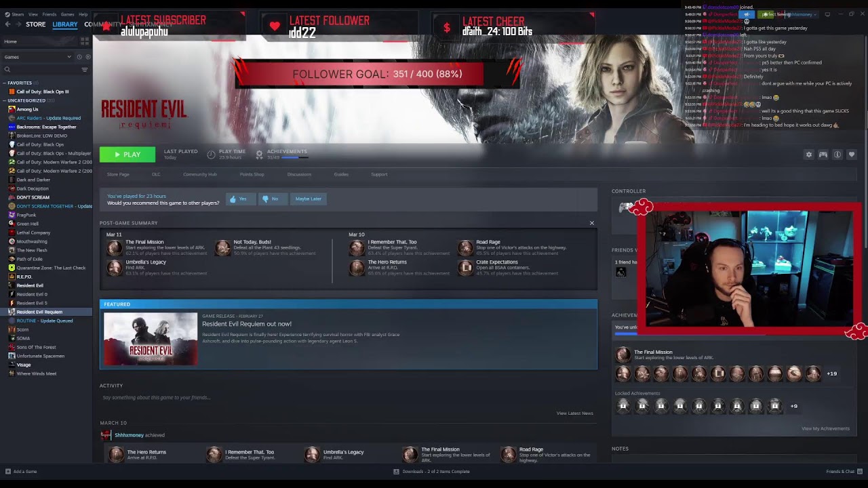Open game settings gear icon

808,155
